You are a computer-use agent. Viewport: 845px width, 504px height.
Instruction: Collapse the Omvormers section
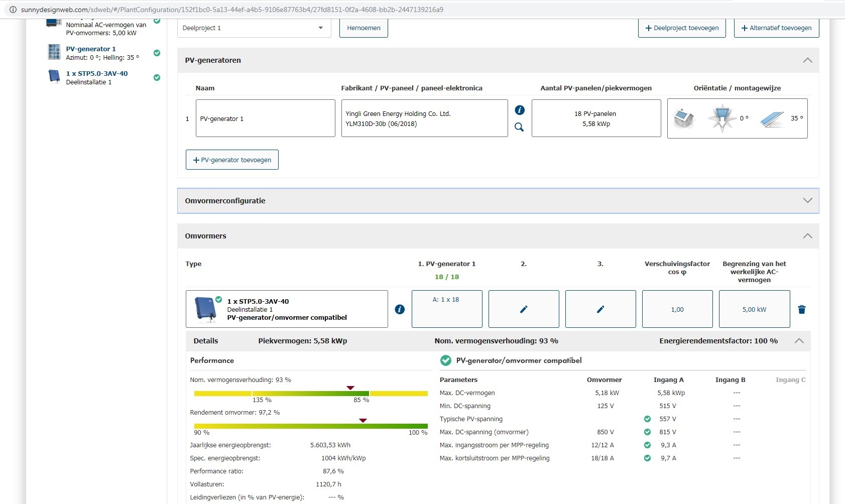(807, 236)
